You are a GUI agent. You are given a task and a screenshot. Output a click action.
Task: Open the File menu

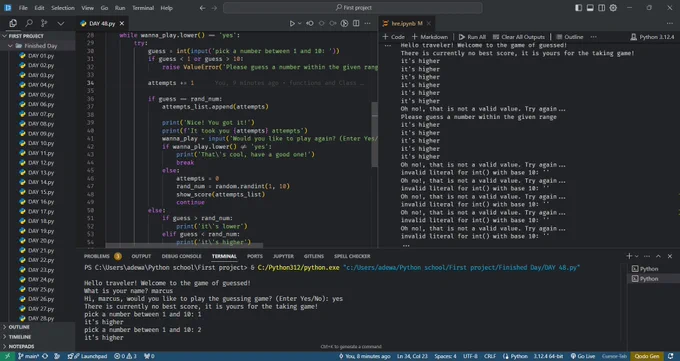(x=23, y=8)
